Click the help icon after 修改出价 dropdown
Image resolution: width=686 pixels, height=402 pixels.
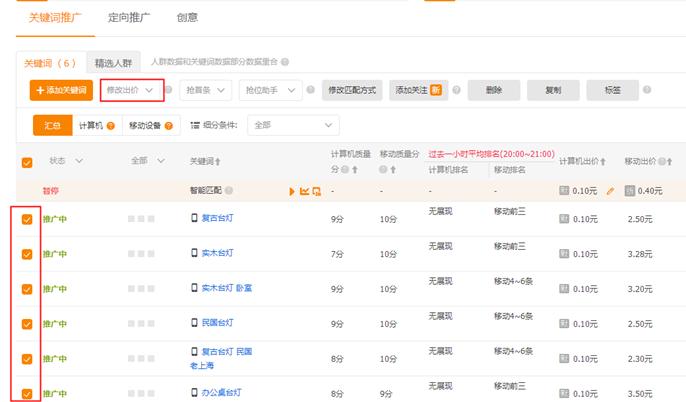pos(168,90)
